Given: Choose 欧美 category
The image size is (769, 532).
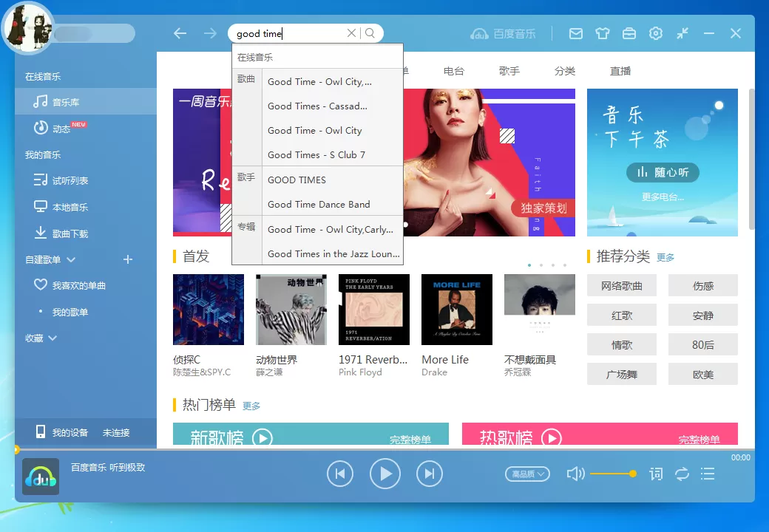Looking at the screenshot, I should click(702, 375).
